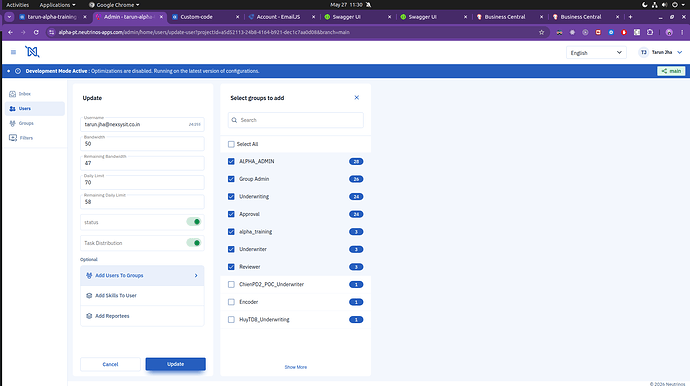Uncheck the Group Admin checkbox
This screenshot has height=386, width=690.
coord(231,179)
